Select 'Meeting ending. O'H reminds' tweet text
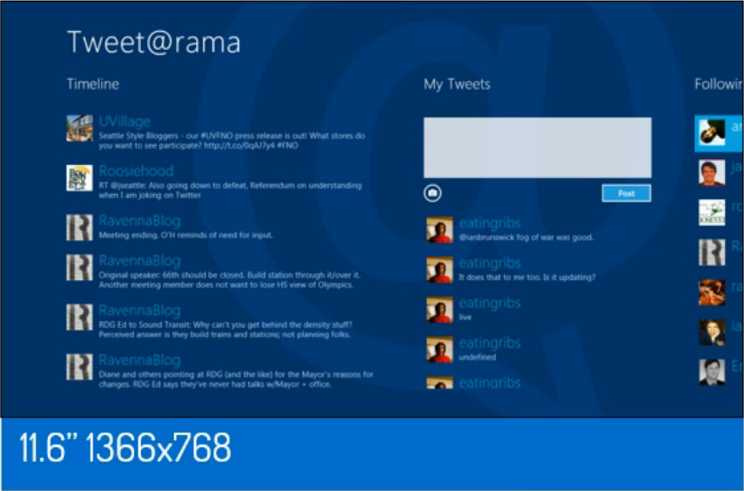Screen dimensions: 744x491 [186, 235]
